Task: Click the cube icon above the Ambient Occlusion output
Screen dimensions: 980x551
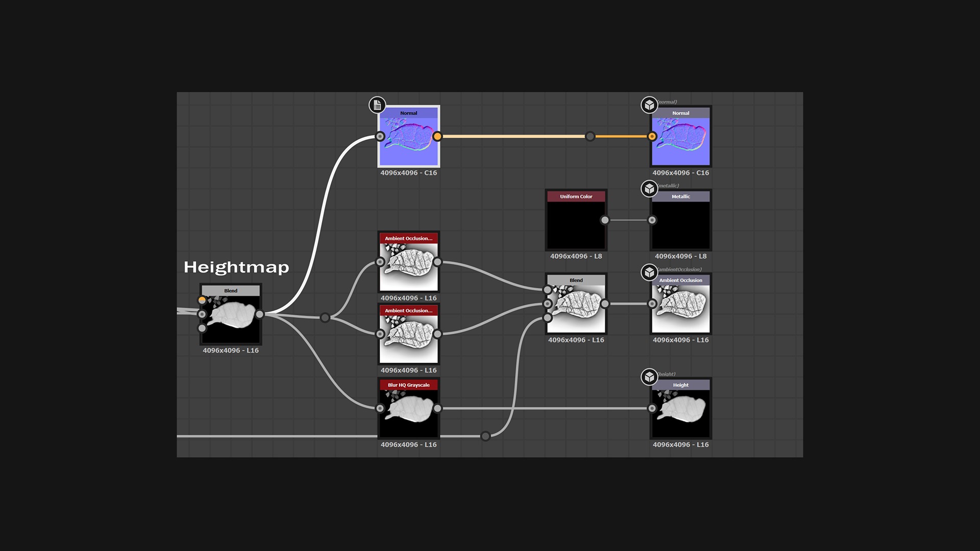Action: pos(649,272)
